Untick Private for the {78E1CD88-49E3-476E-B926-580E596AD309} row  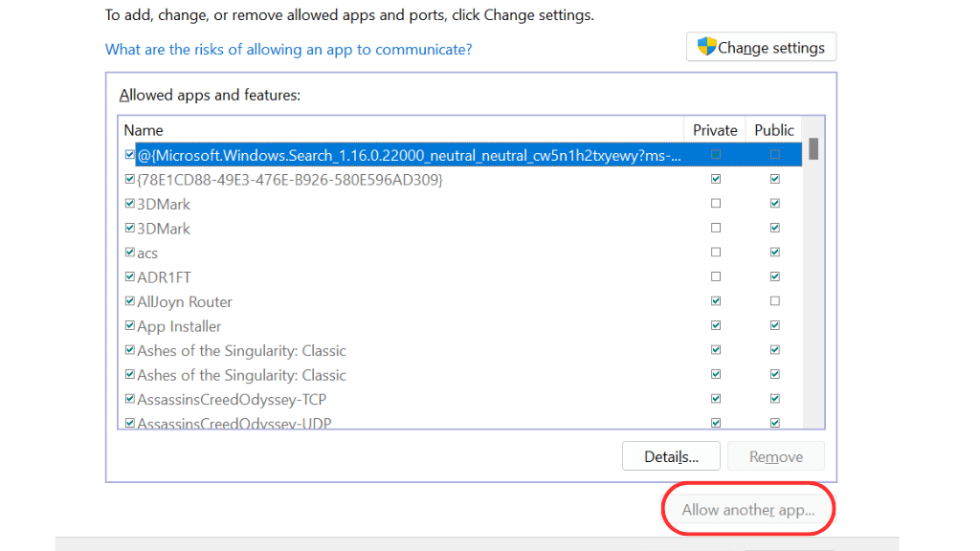pyautogui.click(x=716, y=179)
